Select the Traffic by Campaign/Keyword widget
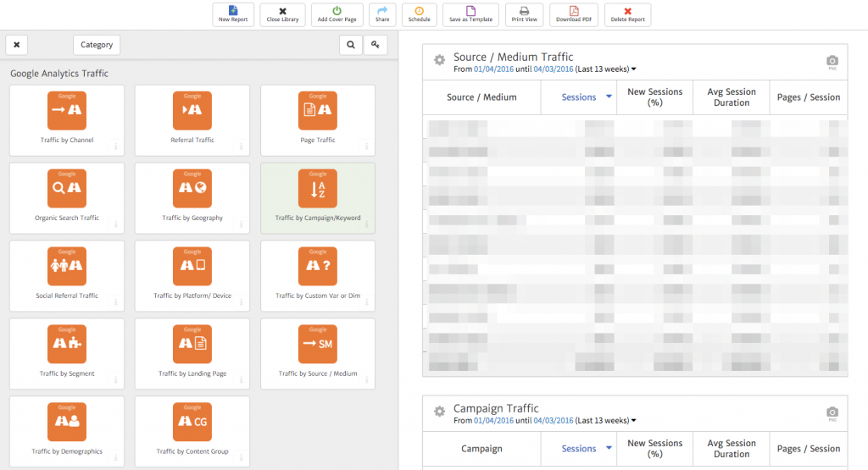The height and width of the screenshot is (470, 868). 318,198
